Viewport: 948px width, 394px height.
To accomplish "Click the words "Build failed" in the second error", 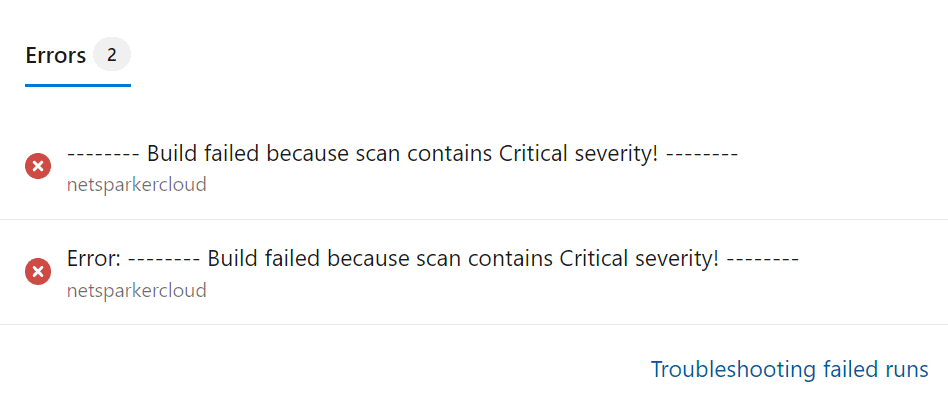I will pyautogui.click(x=264, y=259).
